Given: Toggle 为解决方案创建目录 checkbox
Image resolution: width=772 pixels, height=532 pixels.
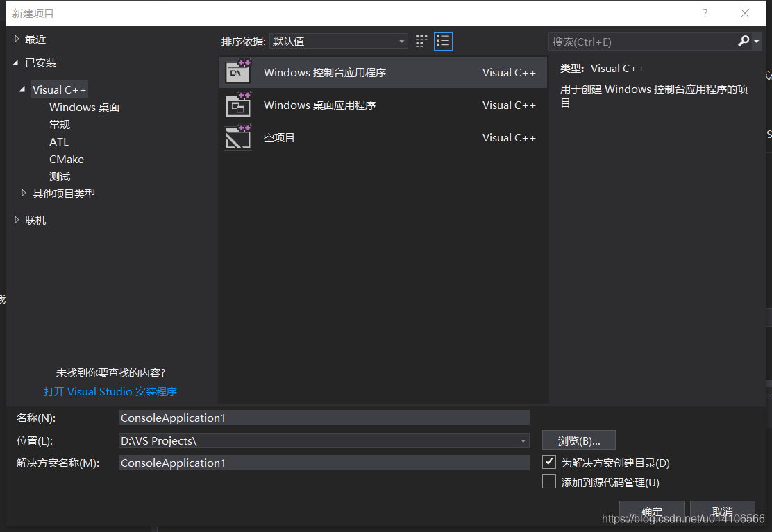Looking at the screenshot, I should (549, 462).
